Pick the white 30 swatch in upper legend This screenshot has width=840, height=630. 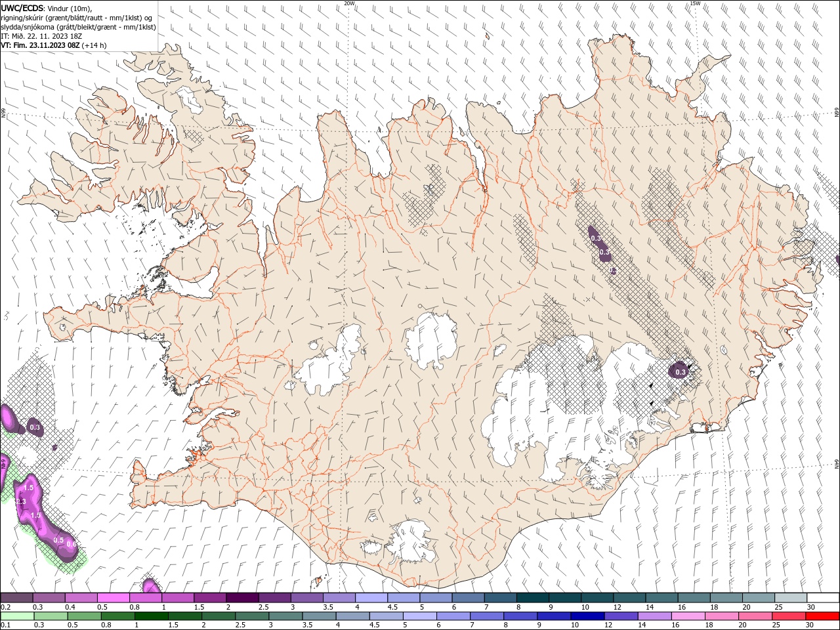(824, 598)
